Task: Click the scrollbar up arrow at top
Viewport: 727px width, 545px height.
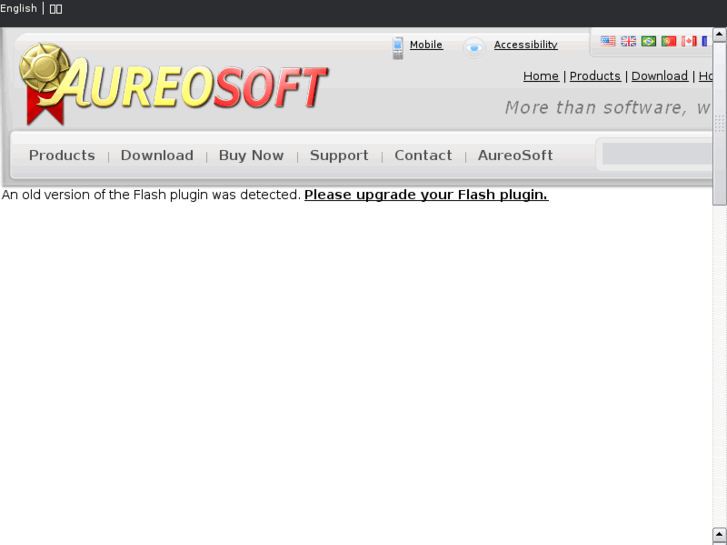Action: coord(719,34)
